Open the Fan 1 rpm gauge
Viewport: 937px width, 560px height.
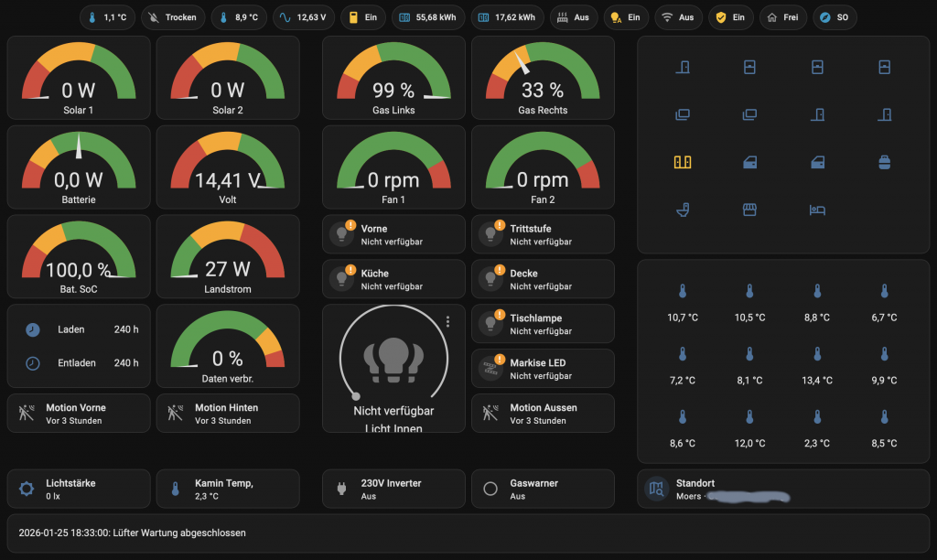[393, 167]
